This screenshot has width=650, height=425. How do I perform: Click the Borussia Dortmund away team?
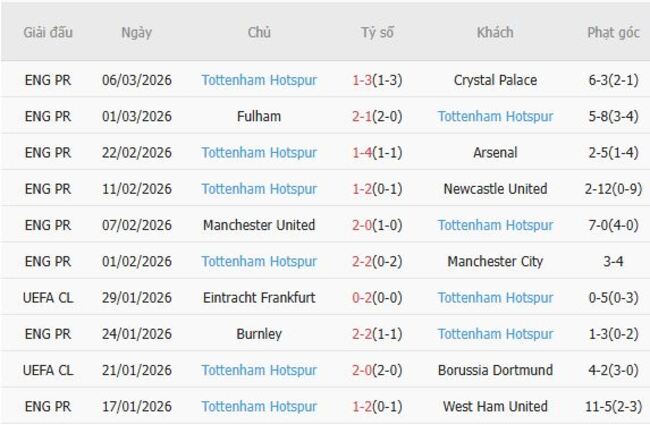pos(495,370)
